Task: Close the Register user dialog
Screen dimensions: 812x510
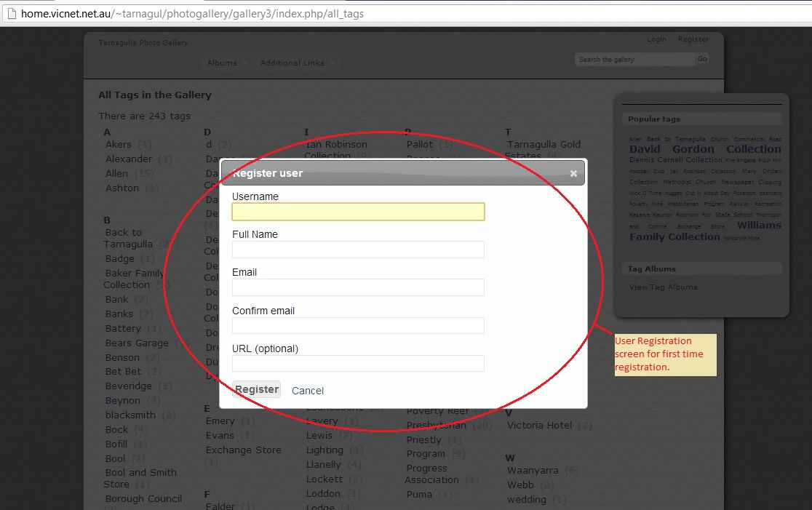Action: click(573, 173)
